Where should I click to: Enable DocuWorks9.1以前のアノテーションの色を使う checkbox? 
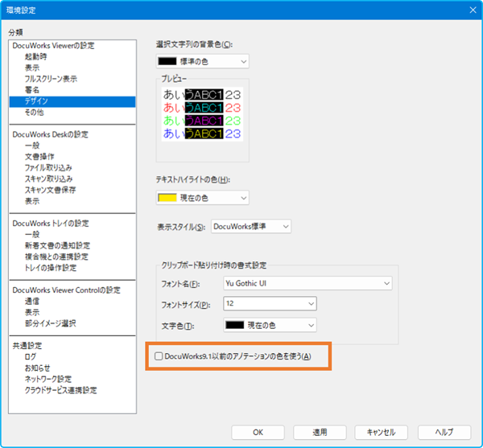(x=159, y=356)
